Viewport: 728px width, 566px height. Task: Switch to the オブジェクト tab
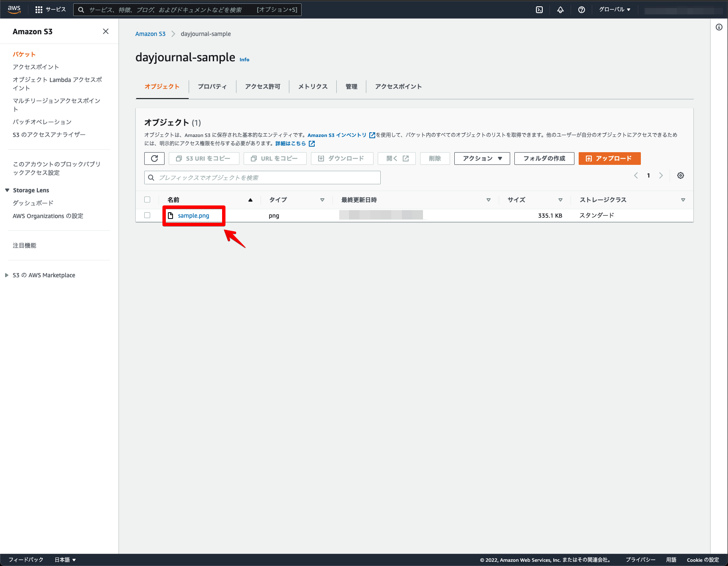(x=162, y=87)
